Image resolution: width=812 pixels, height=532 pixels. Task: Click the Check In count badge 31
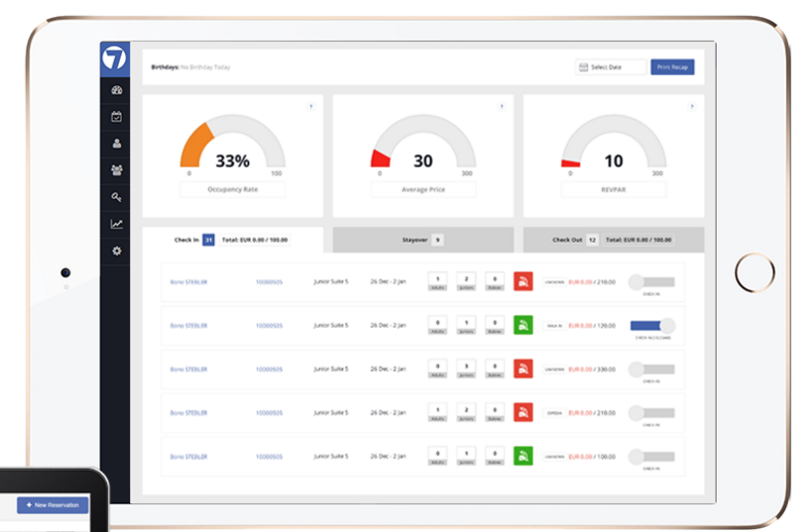(x=208, y=240)
